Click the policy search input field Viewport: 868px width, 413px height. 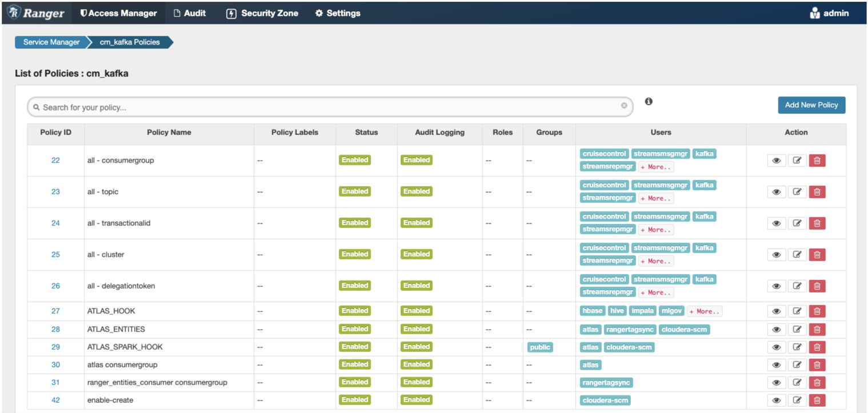326,107
